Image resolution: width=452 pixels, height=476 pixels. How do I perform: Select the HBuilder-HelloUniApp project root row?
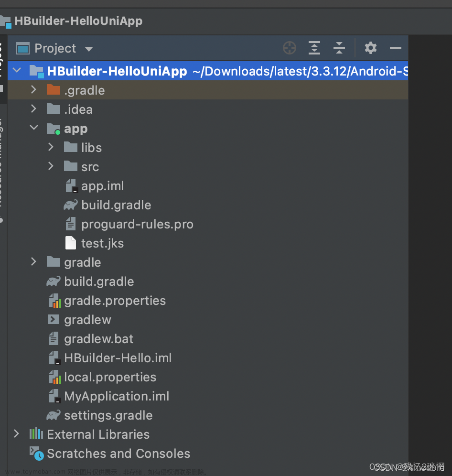click(208, 71)
